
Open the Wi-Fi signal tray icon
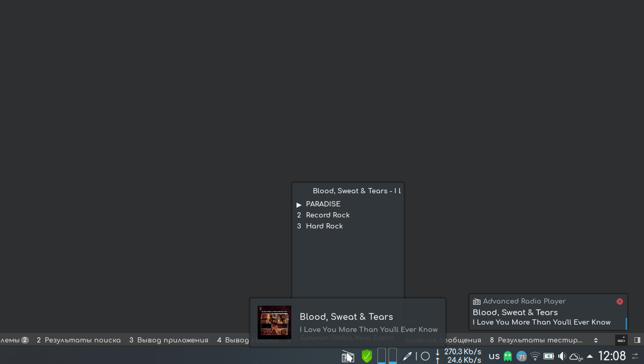(x=535, y=356)
